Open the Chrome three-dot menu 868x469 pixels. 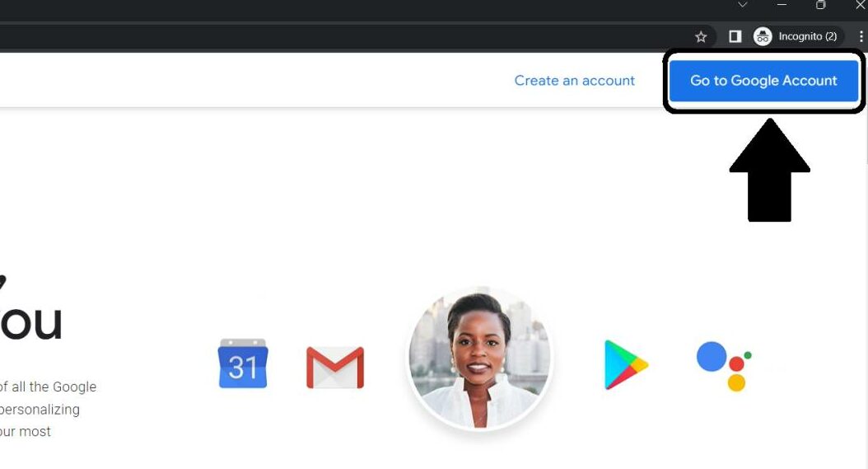coord(861,36)
